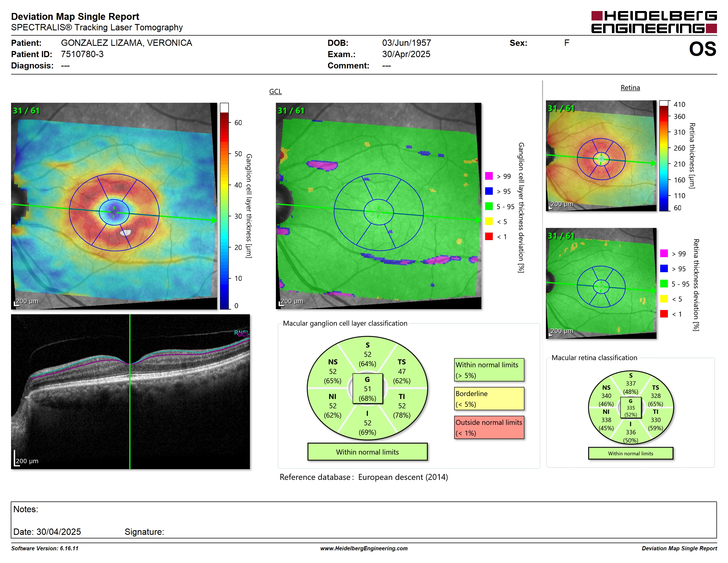
Task: Click the Patient ID value 7510780-3
Action: click(82, 54)
